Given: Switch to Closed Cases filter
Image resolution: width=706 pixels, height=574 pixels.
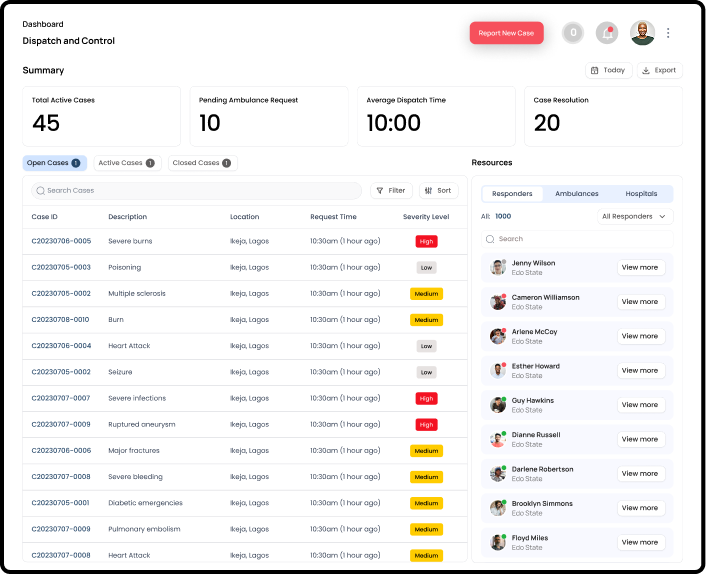Looking at the screenshot, I should pyautogui.click(x=201, y=163).
